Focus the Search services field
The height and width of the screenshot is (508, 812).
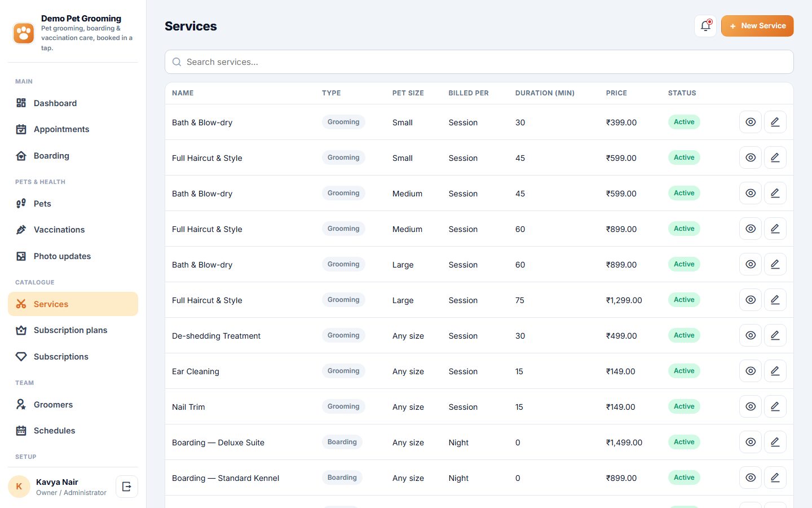[479, 62]
